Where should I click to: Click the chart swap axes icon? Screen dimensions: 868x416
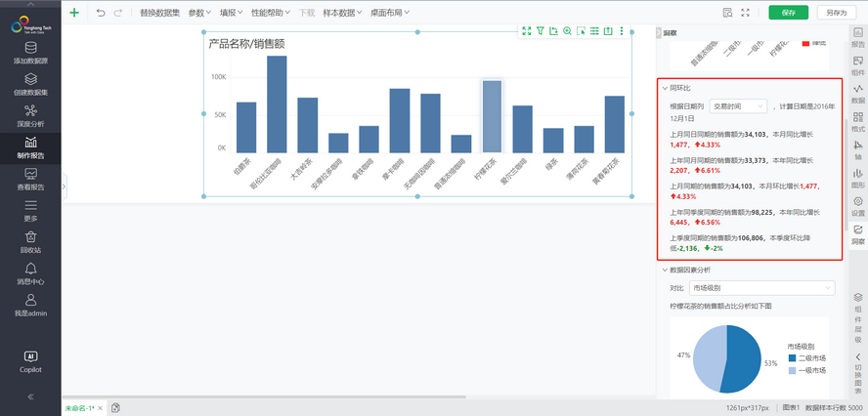(553, 31)
